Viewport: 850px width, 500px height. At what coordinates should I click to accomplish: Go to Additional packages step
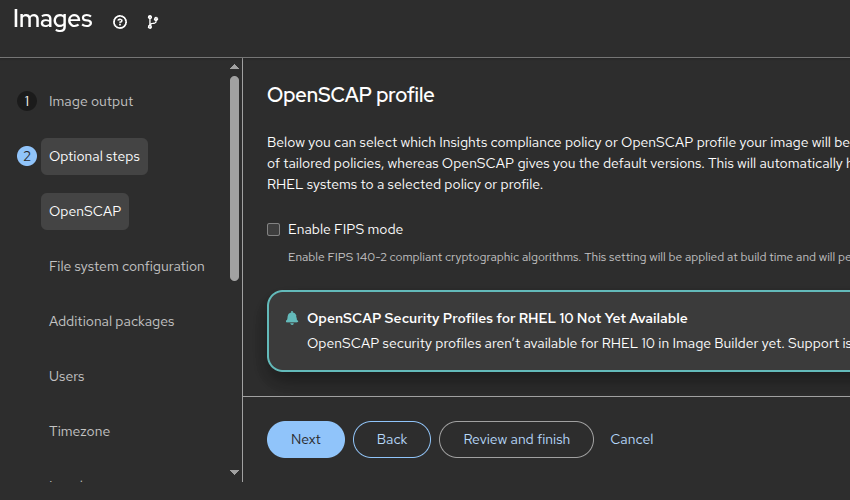tap(111, 321)
